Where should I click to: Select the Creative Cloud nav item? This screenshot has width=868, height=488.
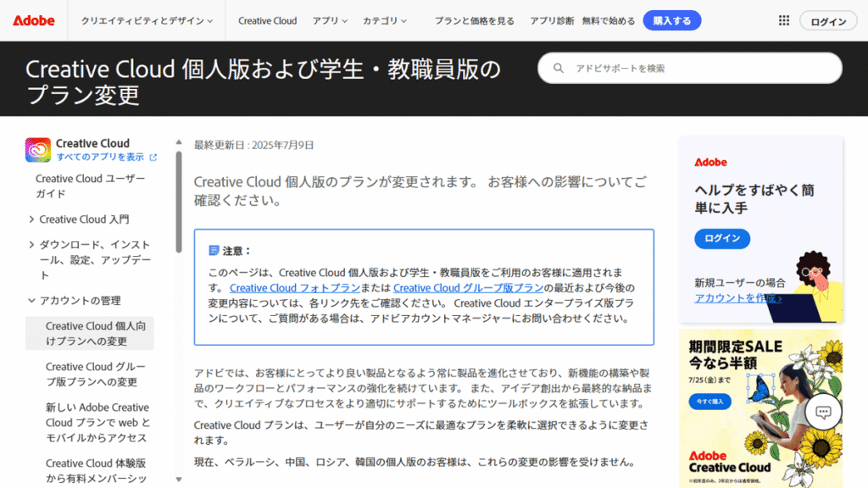pyautogui.click(x=267, y=20)
